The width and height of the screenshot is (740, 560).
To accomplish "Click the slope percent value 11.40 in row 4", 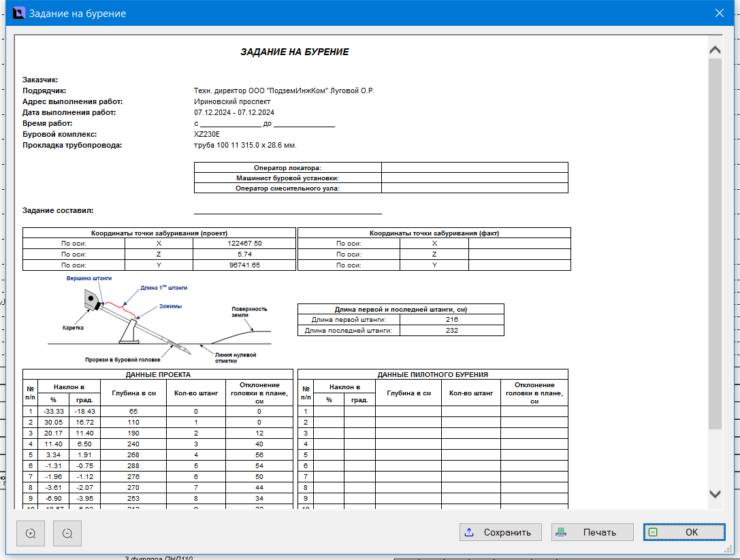I will (53, 444).
